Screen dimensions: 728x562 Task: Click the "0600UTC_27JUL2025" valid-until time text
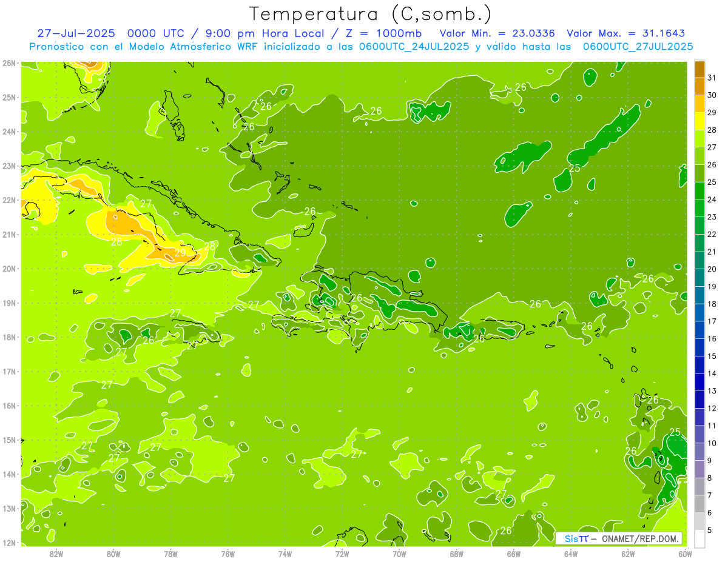(638, 46)
